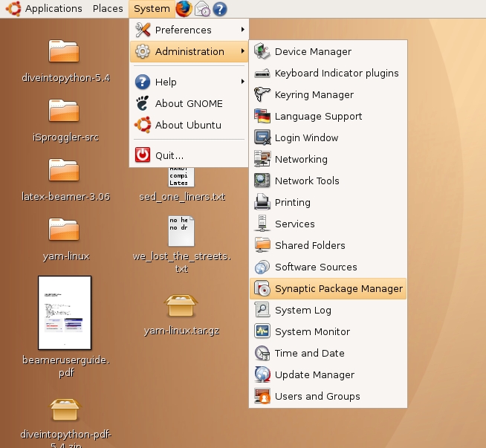Image resolution: width=486 pixels, height=448 pixels.
Task: Expand the Help submenu
Action: tap(189, 82)
